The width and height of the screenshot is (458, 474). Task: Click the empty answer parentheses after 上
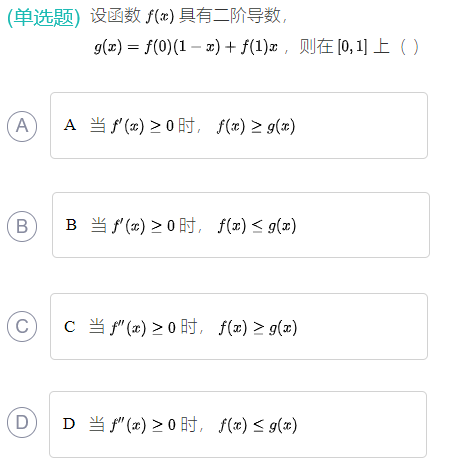[409, 47]
